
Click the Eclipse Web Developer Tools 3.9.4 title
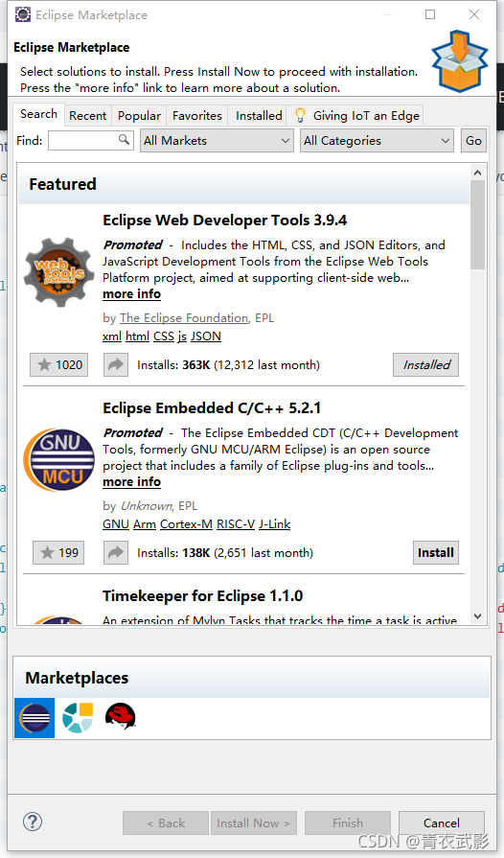tap(224, 220)
